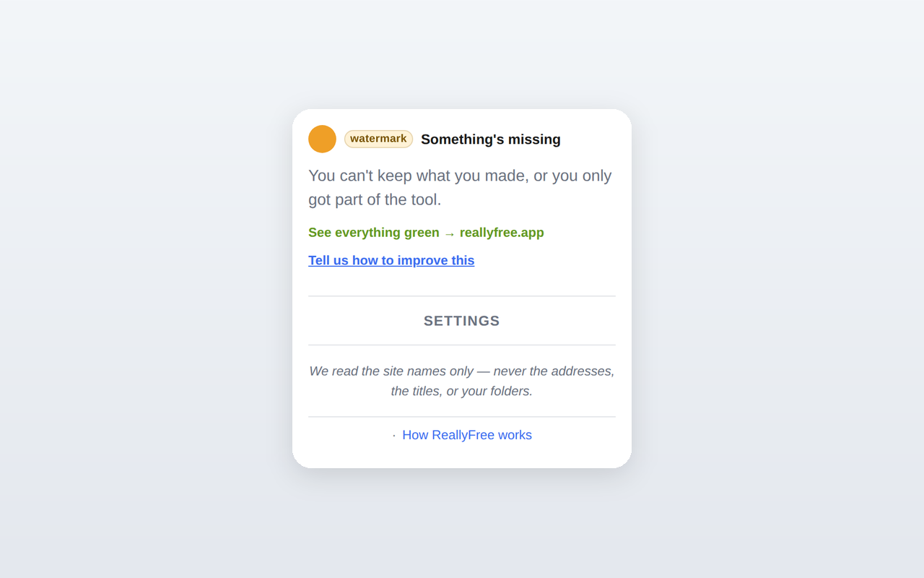Click the gray page background outside the card
Screen dimensions: 924x578
[x=144, y=289]
